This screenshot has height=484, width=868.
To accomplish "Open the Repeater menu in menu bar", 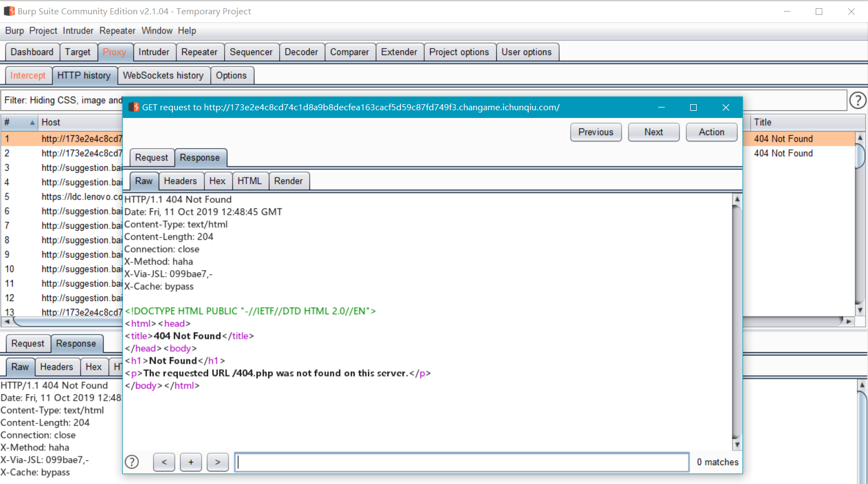I will coord(117,31).
